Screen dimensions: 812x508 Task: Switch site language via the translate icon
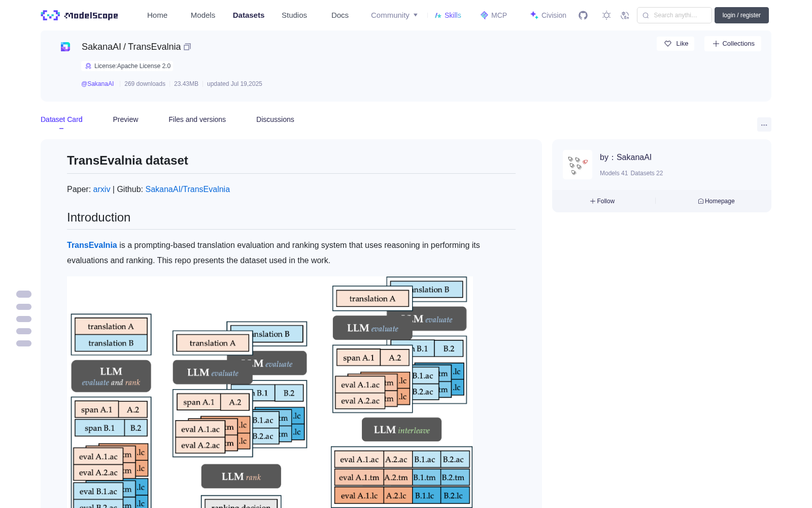coord(625,15)
